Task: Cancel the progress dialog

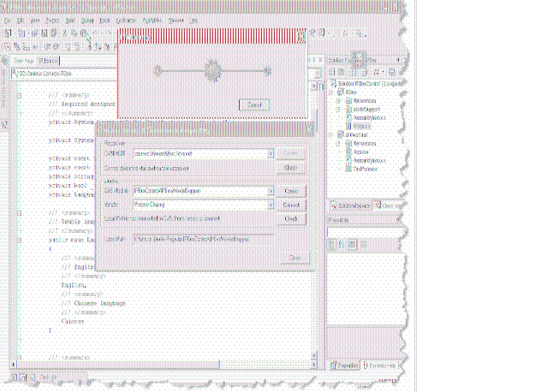Action: (x=254, y=104)
